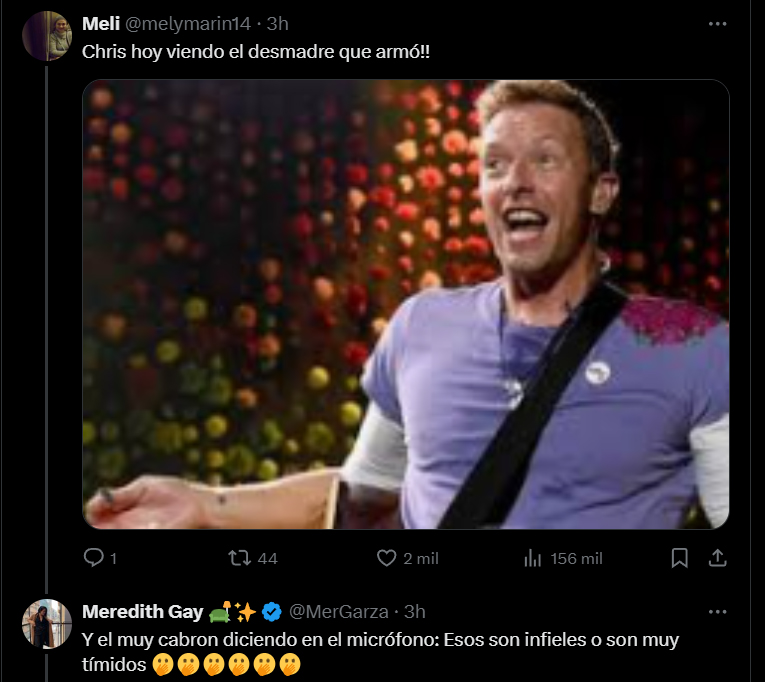Click the 3h timestamp on Meredith's reply
This screenshot has width=765, height=682.
pos(414,611)
